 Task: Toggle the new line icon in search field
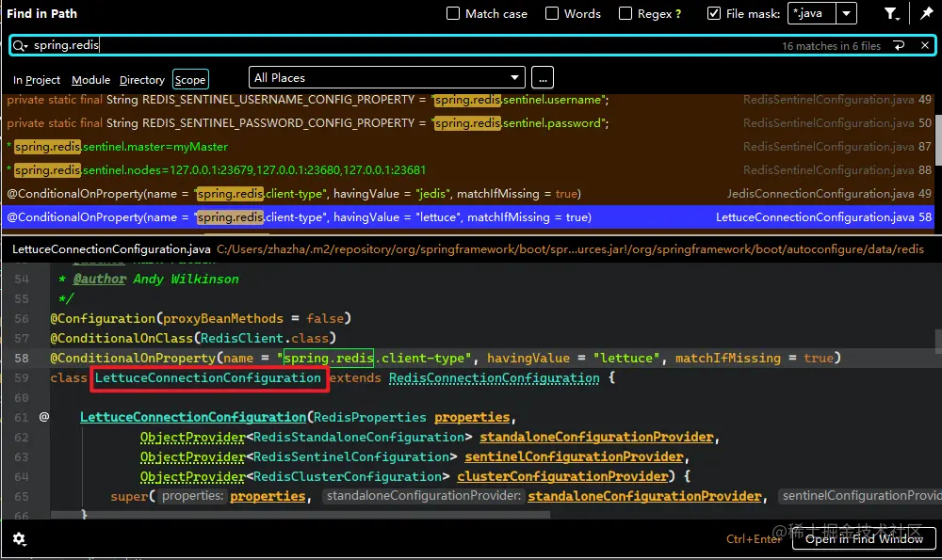(x=900, y=45)
